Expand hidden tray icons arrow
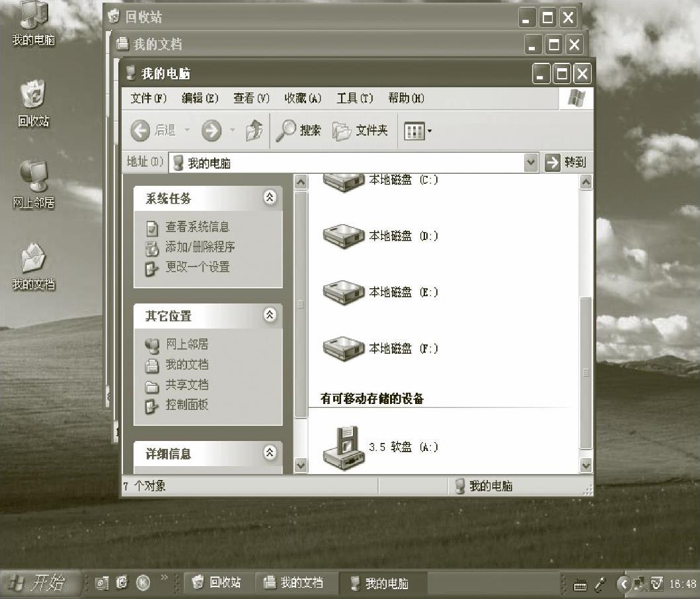This screenshot has height=599, width=700. coord(624,583)
